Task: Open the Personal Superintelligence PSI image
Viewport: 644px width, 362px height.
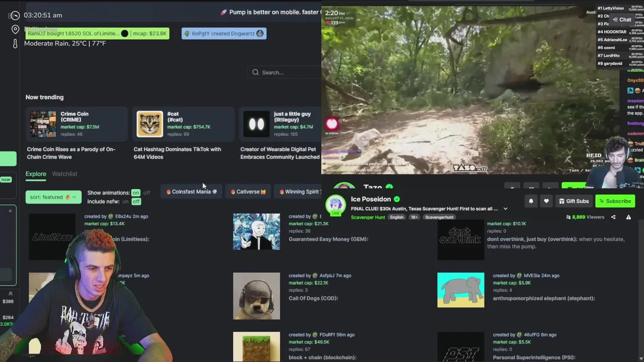Action: tap(461, 347)
